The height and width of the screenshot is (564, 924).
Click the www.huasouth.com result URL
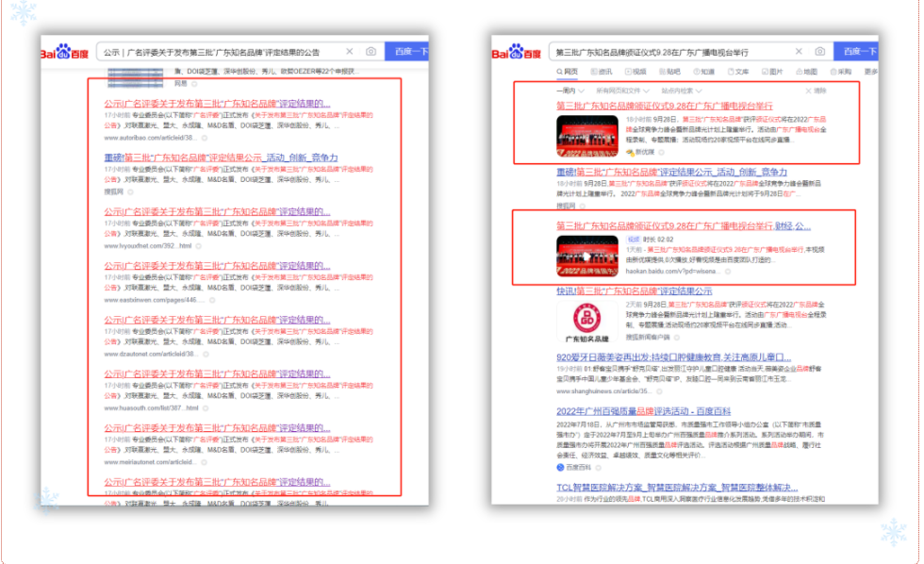pos(152,407)
